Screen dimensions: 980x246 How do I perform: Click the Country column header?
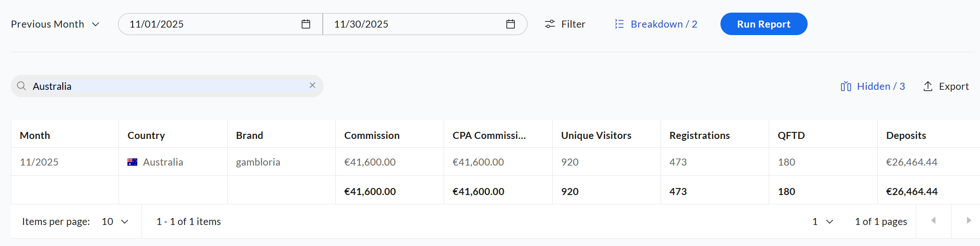(146, 136)
